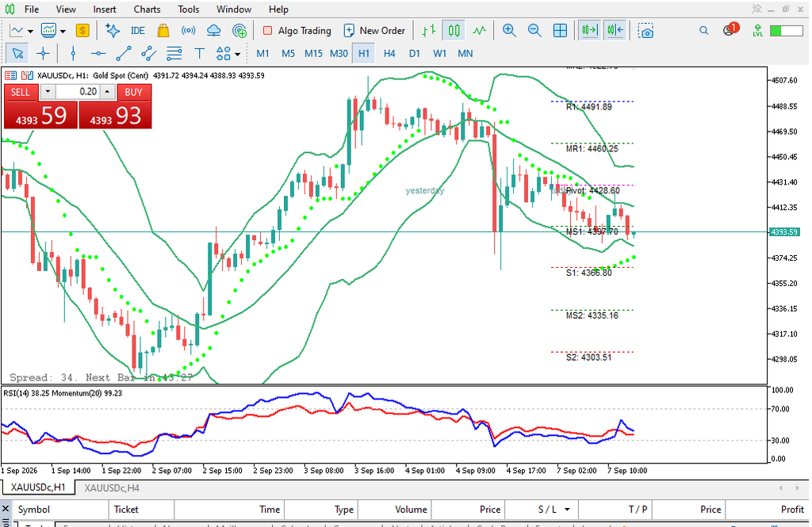Select the H1 timeframe
This screenshot has height=527, width=812.
[363, 53]
